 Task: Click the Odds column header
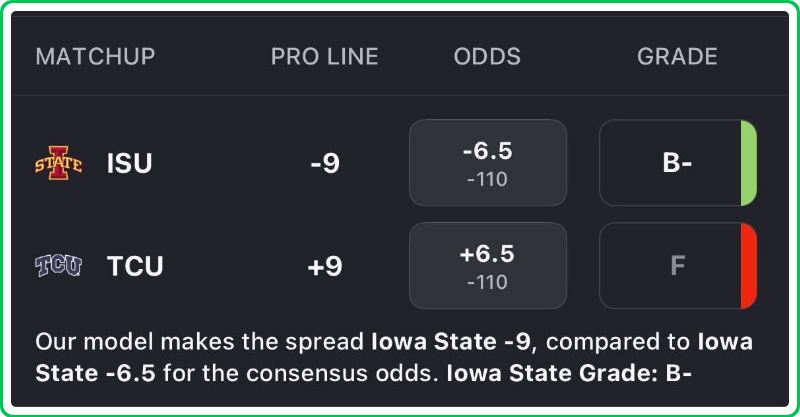487,56
